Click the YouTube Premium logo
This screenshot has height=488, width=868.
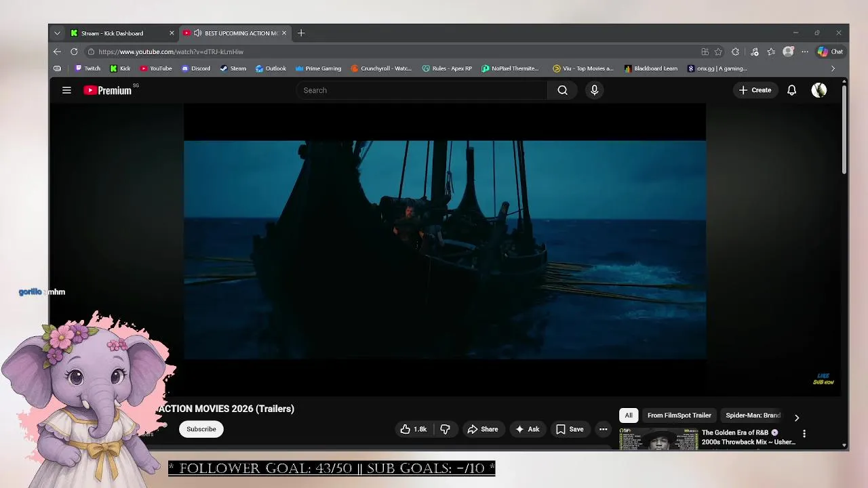tap(108, 90)
